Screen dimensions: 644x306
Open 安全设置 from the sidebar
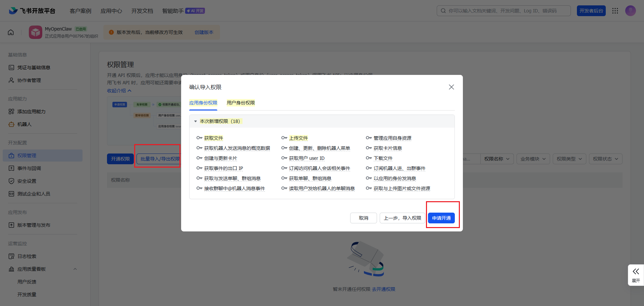click(x=26, y=181)
